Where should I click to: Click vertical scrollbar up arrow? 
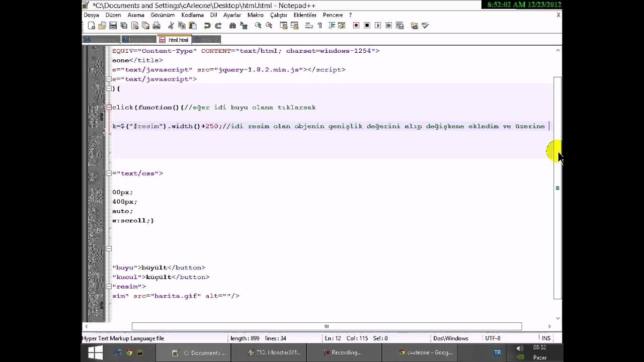[x=557, y=50]
